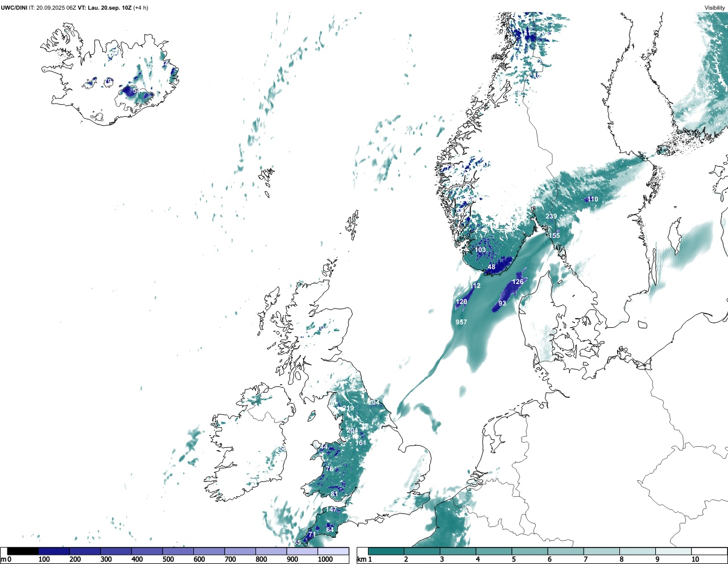Click the 'UWC/DINI' header text
This screenshot has width=728, height=564.
(x=14, y=8)
